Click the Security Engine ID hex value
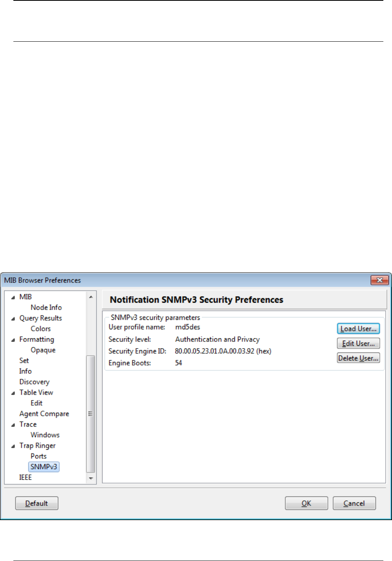Viewport: 392px width, 561px height. pos(223,351)
